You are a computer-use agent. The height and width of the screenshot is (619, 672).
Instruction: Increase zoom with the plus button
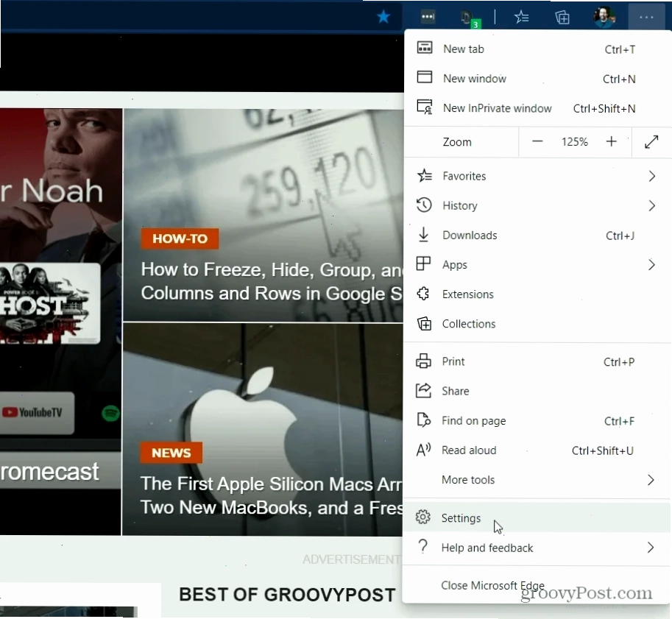pos(612,141)
